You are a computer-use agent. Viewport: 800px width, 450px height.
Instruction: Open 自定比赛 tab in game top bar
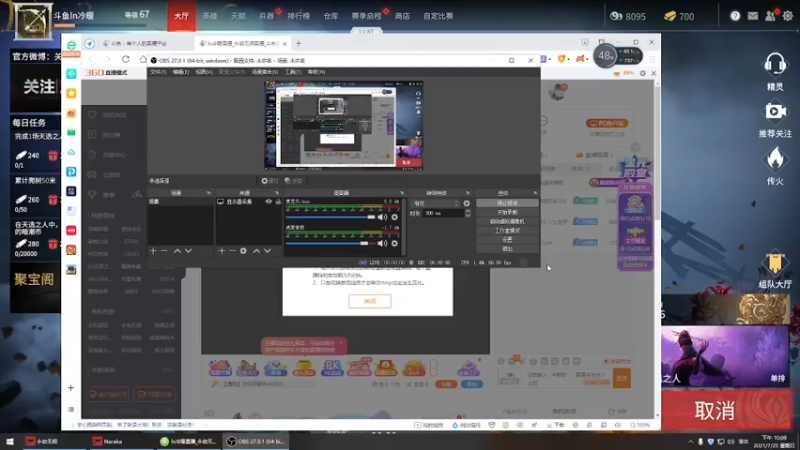pos(438,16)
